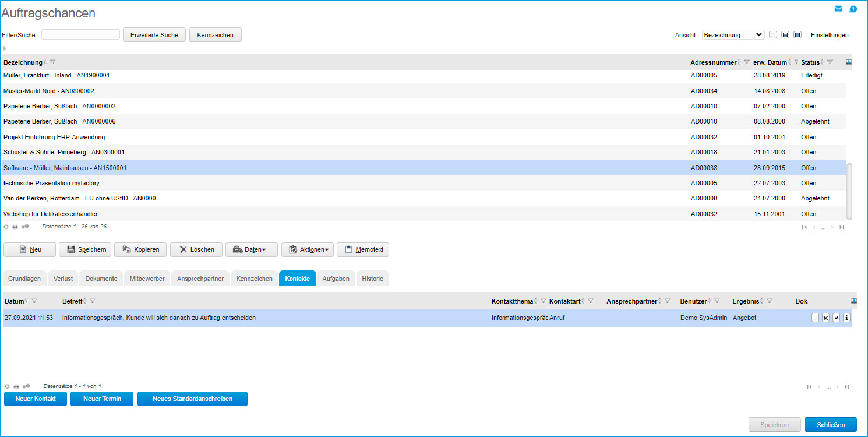Jump to first page of the Kontakte list
Screen dimensions: 868x437
tap(809, 387)
